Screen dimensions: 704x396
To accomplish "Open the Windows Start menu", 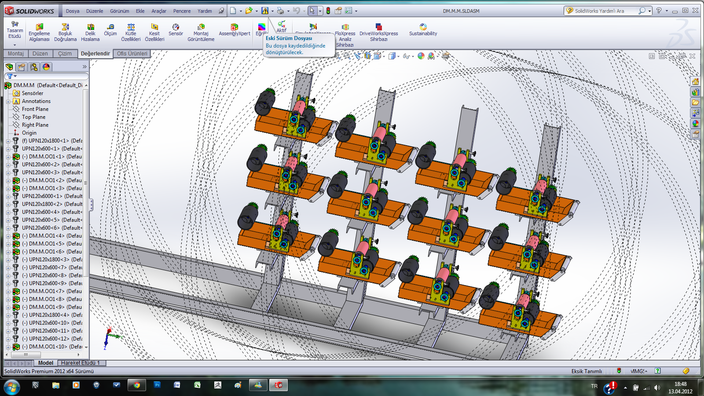I will click(12, 386).
